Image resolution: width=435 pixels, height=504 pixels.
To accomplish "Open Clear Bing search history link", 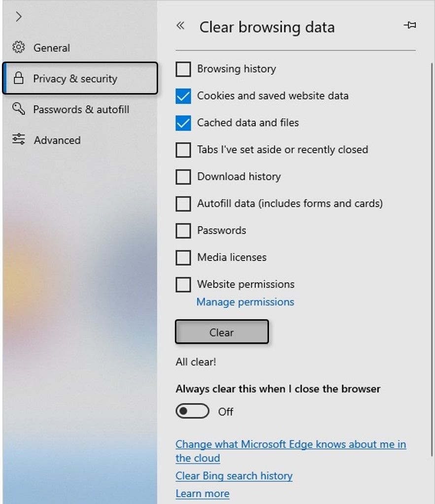I will 234,476.
